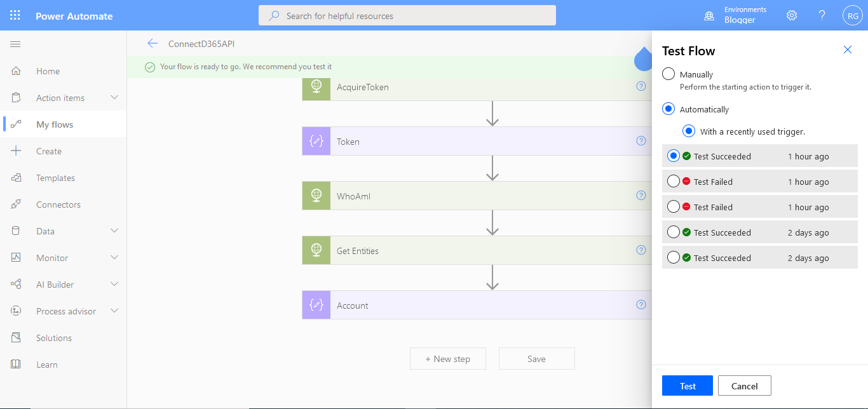Add a step using New step button

pos(447,358)
